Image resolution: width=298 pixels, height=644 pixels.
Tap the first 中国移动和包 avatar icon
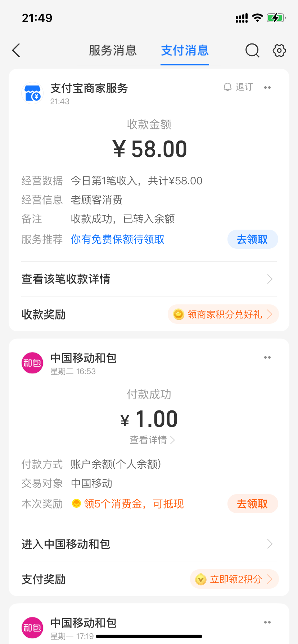(32, 363)
